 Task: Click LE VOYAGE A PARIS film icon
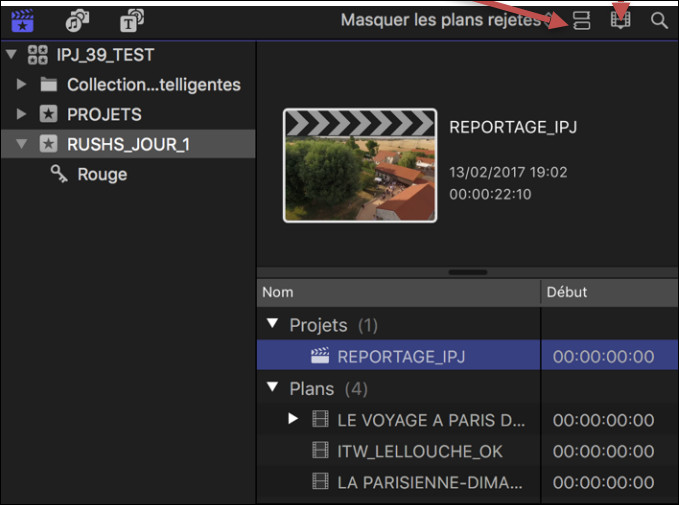[320, 419]
